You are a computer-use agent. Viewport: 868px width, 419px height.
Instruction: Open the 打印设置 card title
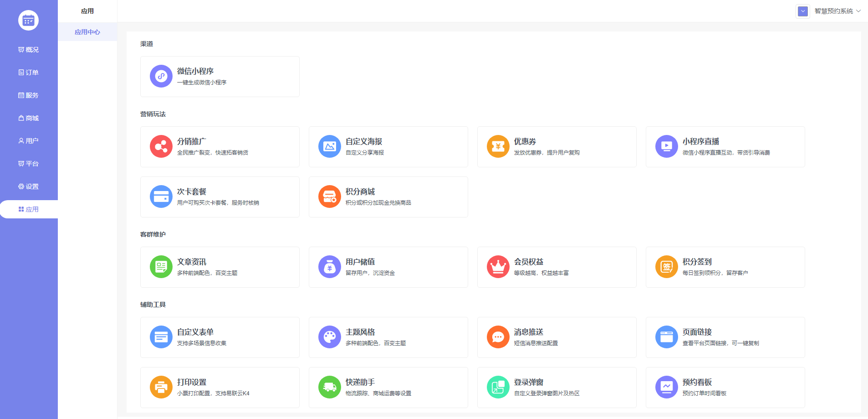[x=192, y=382]
